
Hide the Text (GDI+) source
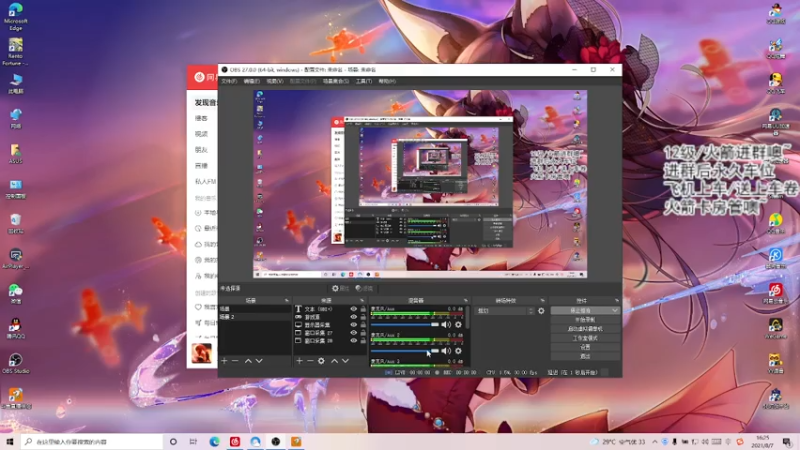tap(354, 309)
